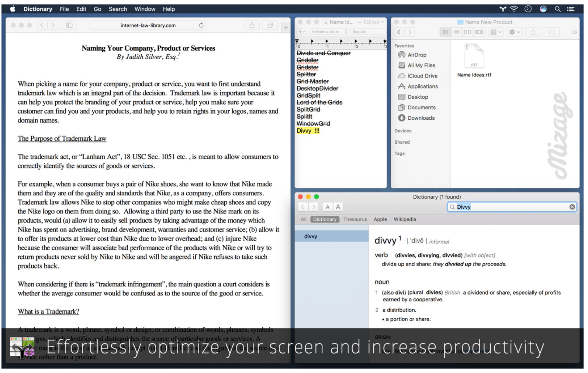Select the Apple source tab
The image size is (588, 373).
(x=380, y=219)
